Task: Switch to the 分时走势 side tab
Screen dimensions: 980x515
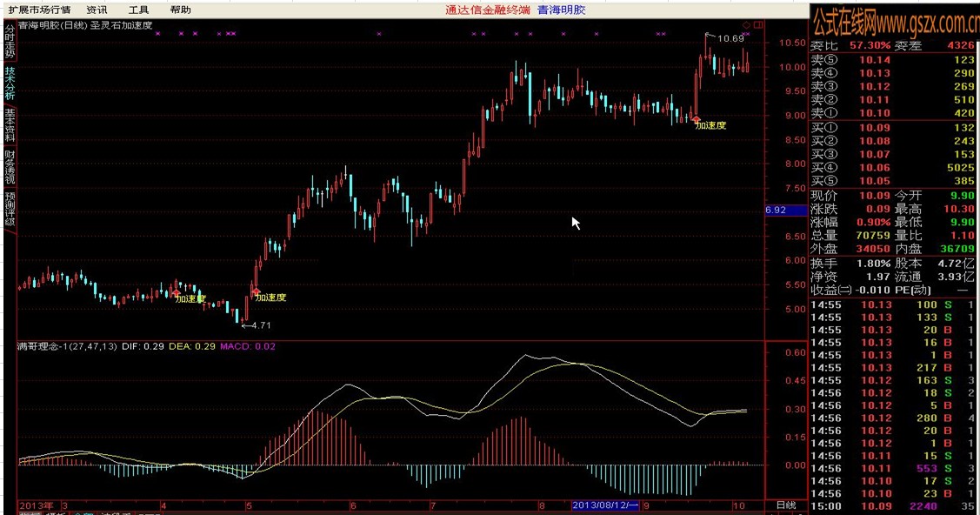Action: click(x=10, y=41)
